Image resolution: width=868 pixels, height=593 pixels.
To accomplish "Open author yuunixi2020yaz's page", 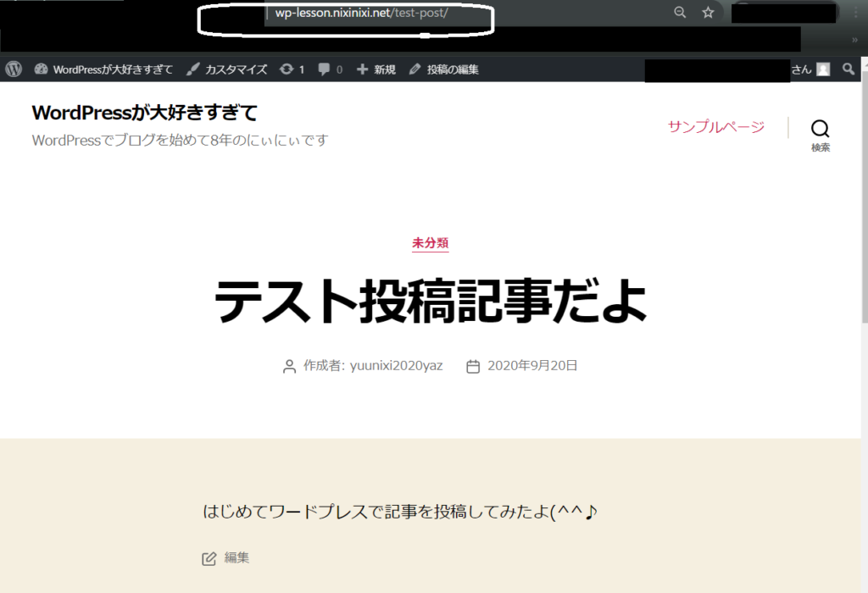I will pos(396,366).
